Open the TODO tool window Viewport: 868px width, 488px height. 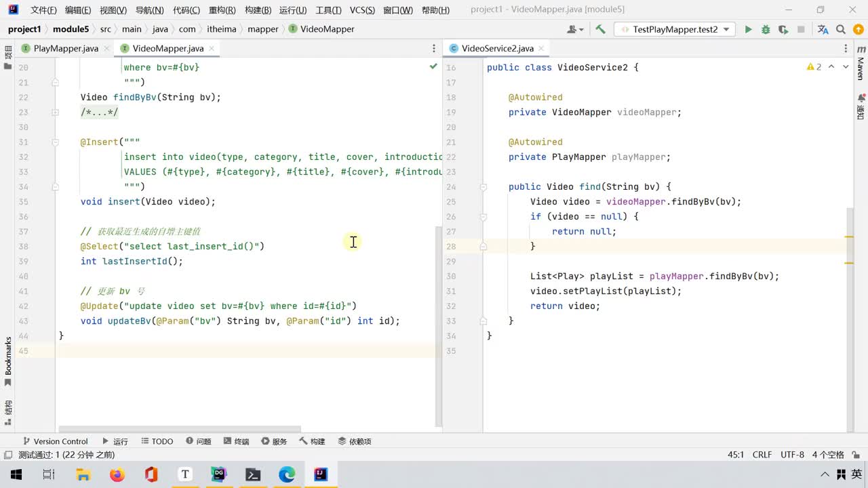click(x=157, y=441)
